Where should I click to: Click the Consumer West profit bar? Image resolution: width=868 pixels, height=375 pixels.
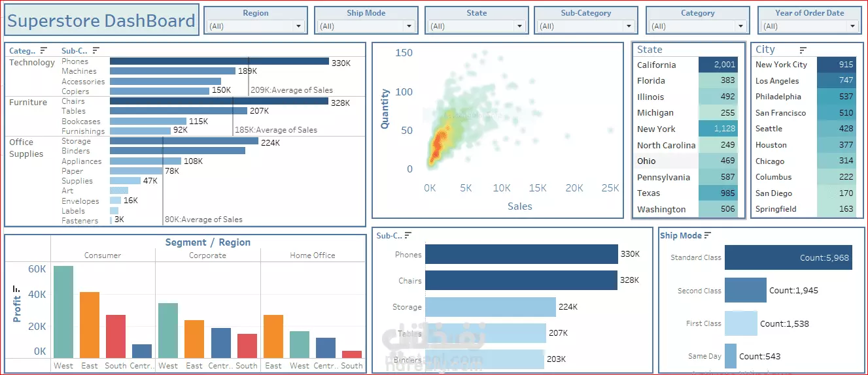click(63, 312)
